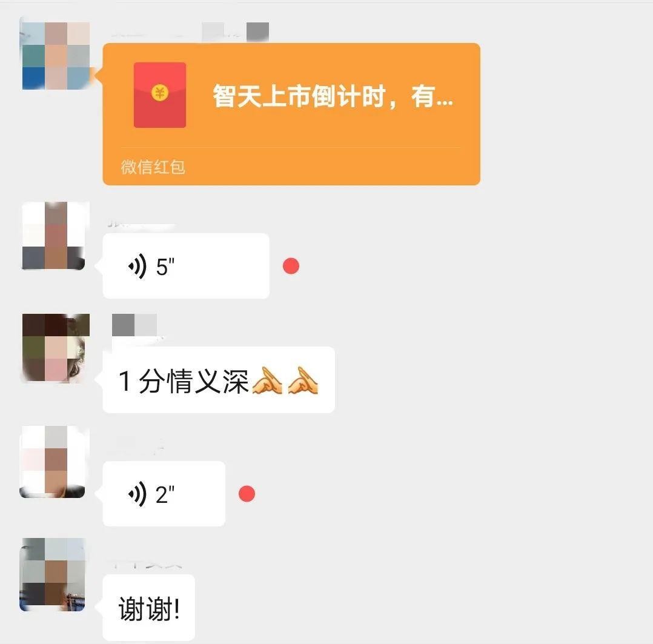Select the 1分情义深 text message bubble
Viewport: 653px width, 644px height.
(x=219, y=380)
